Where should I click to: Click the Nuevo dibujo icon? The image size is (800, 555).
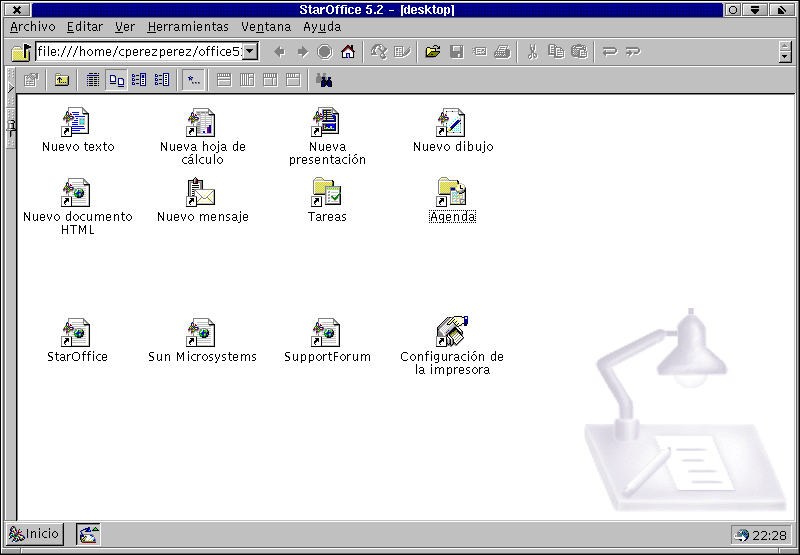(x=452, y=123)
